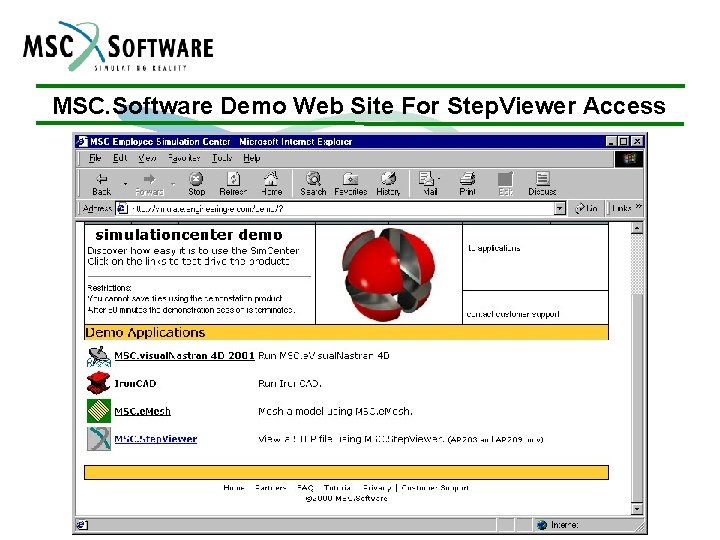Click the status bar page icon

(82, 524)
